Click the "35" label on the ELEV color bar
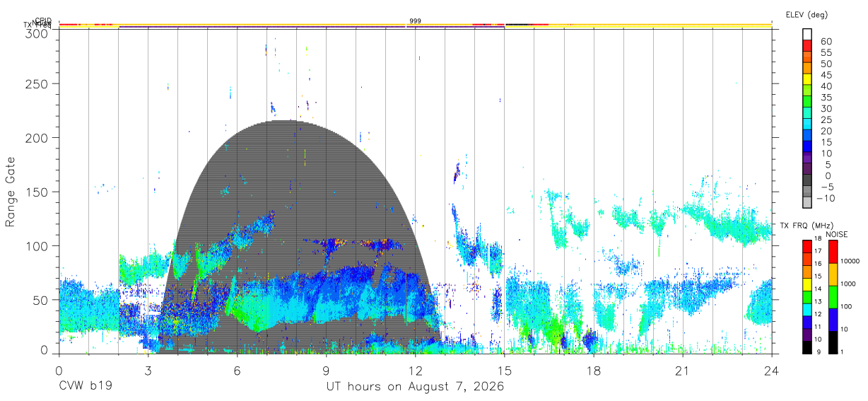Viewport: 868px width, 401px height. 825,97
